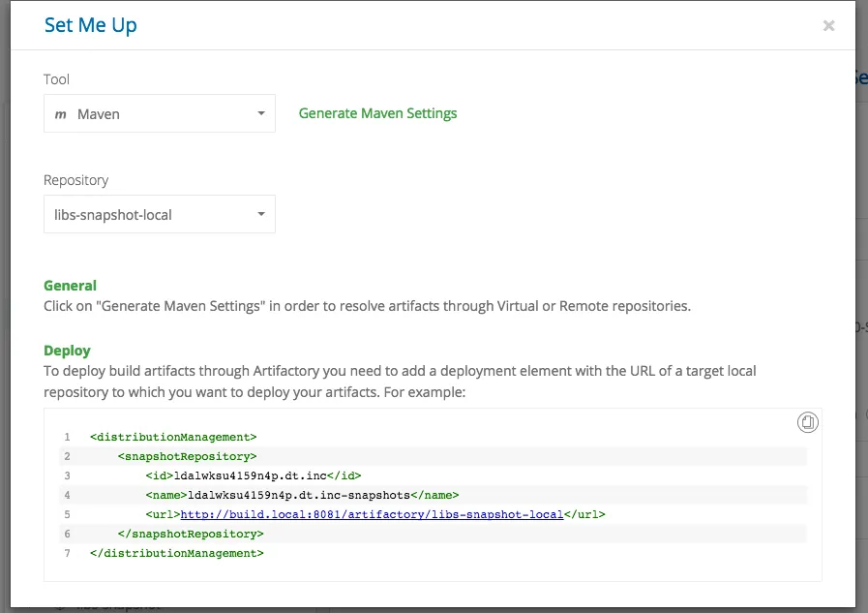Close the Set Me Up dialog

pyautogui.click(x=828, y=26)
